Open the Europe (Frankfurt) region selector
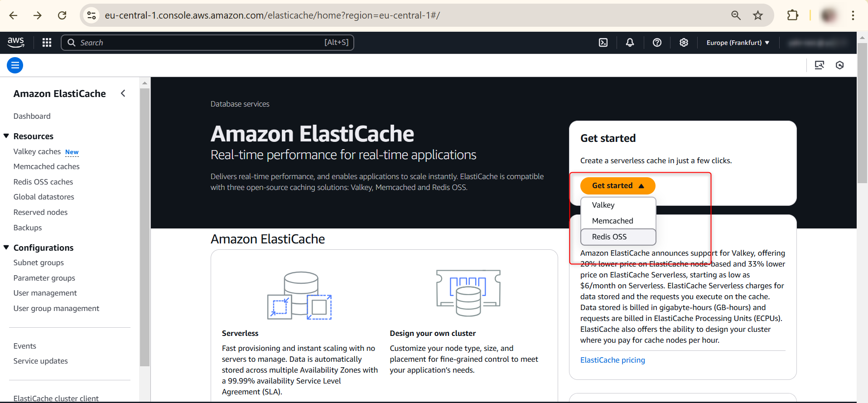 [738, 43]
